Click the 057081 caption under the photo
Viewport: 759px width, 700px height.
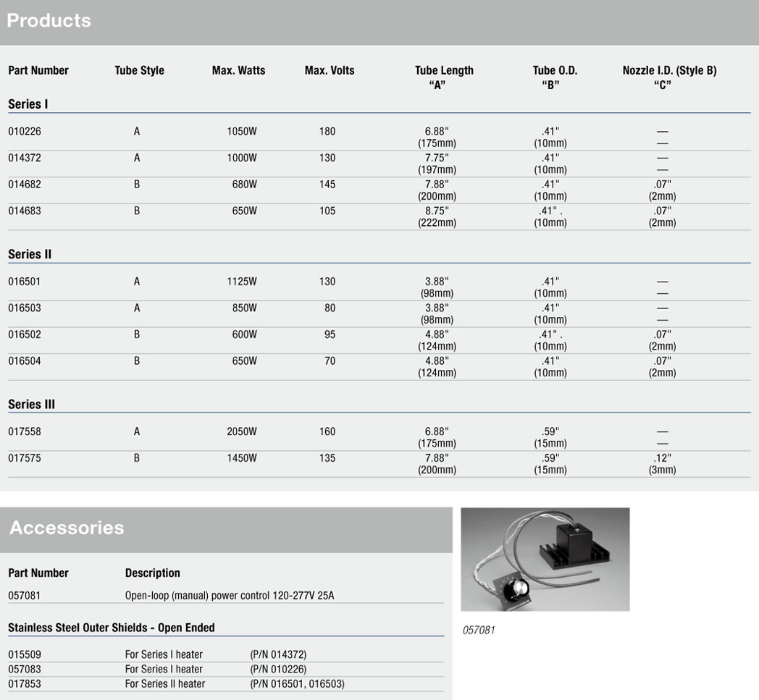pyautogui.click(x=478, y=630)
